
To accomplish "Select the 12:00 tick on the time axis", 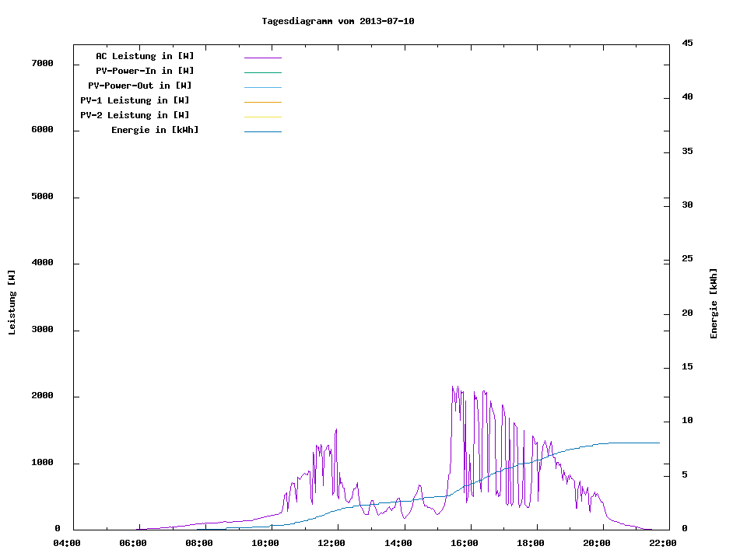I will (x=331, y=544).
